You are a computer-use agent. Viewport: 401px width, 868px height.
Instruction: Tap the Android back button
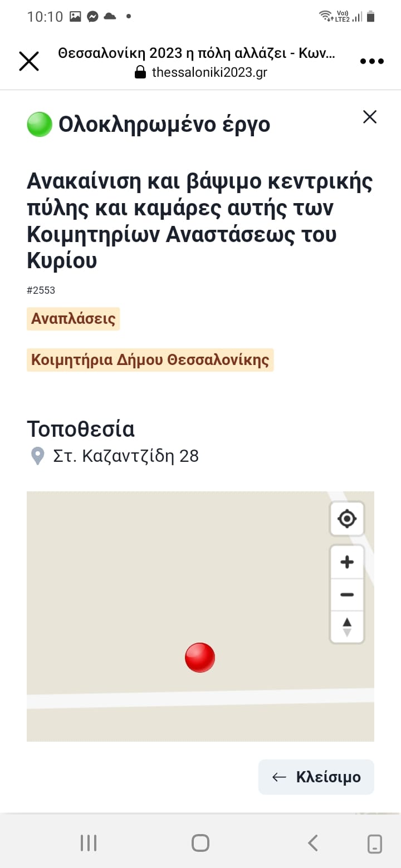coord(313,843)
